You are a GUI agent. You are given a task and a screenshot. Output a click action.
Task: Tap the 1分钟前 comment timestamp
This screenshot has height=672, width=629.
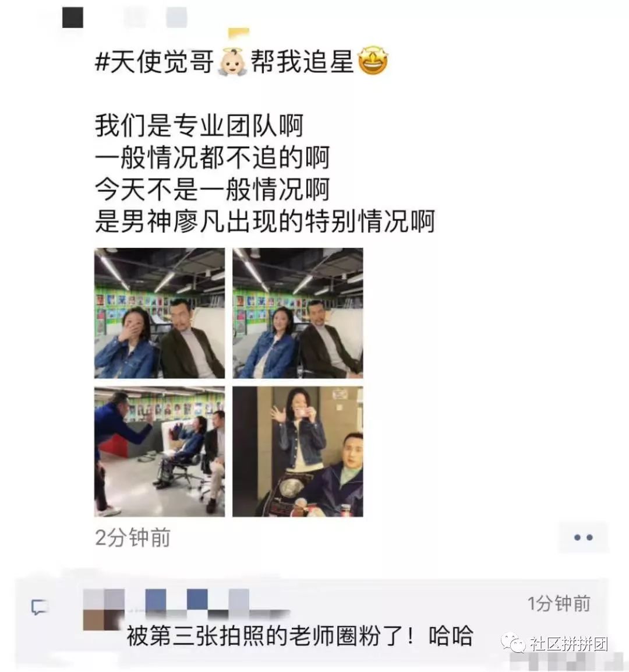click(559, 603)
